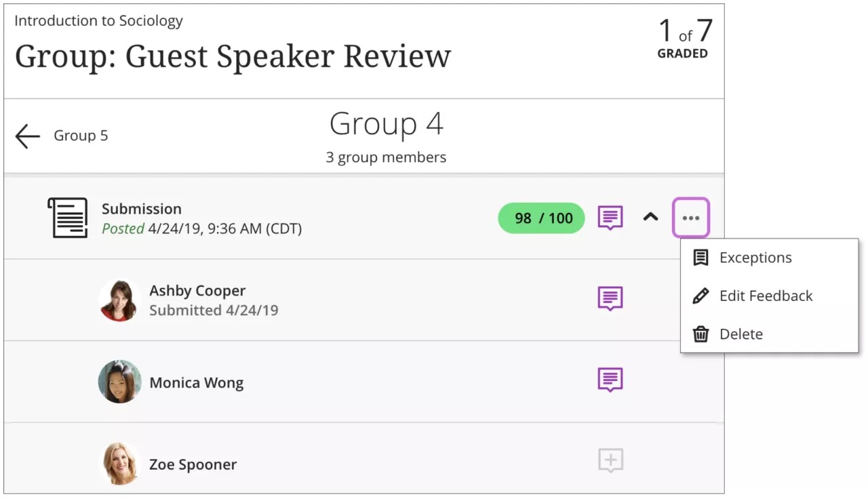Click Ashby Cooper's profile photo
This screenshot has width=868, height=499.
119,300
